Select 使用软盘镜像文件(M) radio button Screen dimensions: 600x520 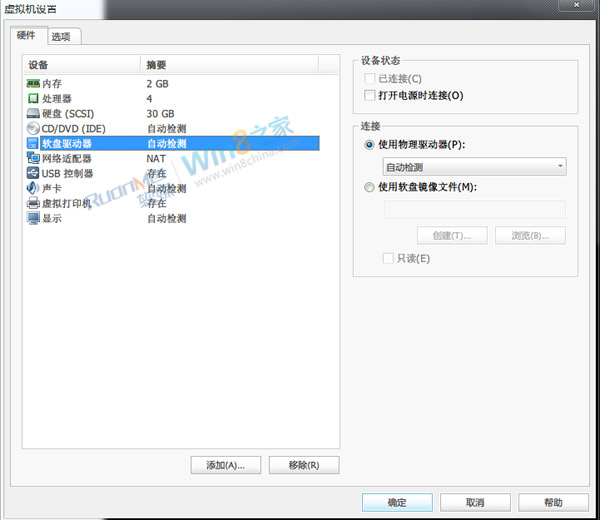pos(369,187)
